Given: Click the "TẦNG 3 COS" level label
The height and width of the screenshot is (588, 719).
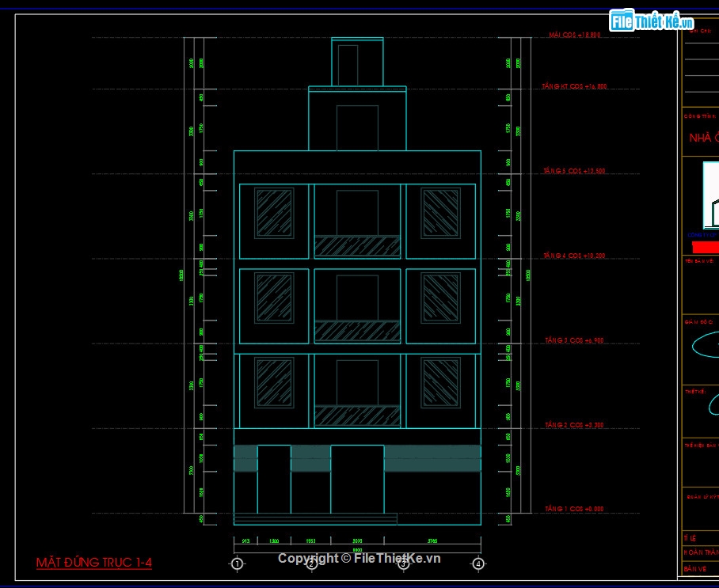Looking at the screenshot, I should [575, 340].
